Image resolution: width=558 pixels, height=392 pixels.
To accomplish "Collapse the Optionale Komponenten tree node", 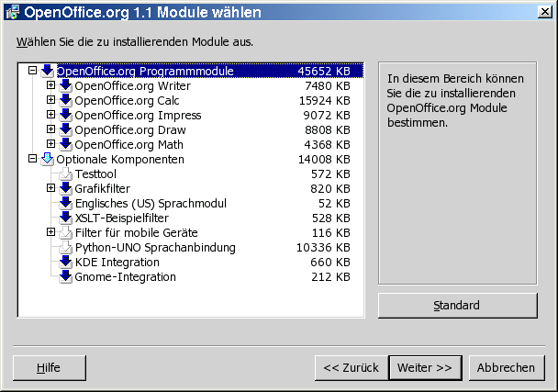I will [33, 159].
